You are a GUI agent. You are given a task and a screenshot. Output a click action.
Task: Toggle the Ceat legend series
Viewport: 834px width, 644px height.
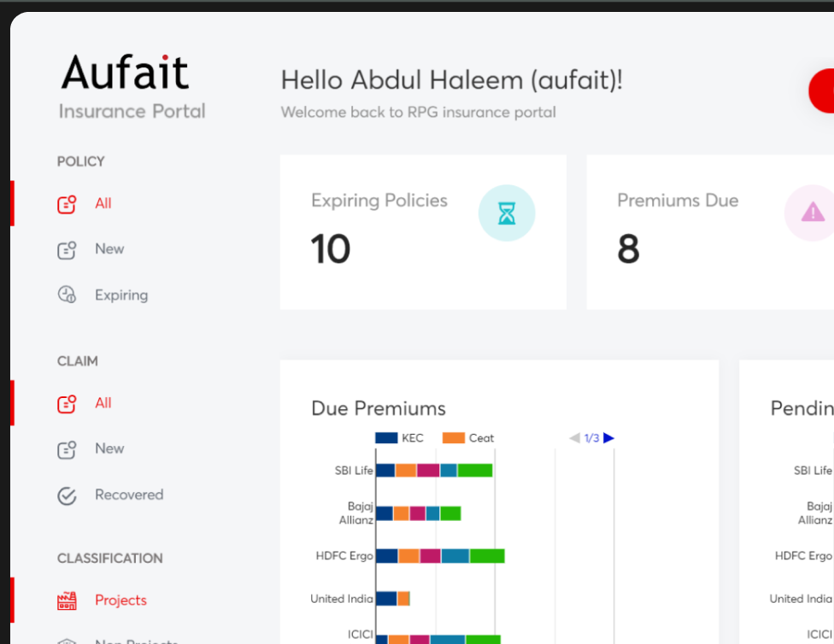(467, 438)
